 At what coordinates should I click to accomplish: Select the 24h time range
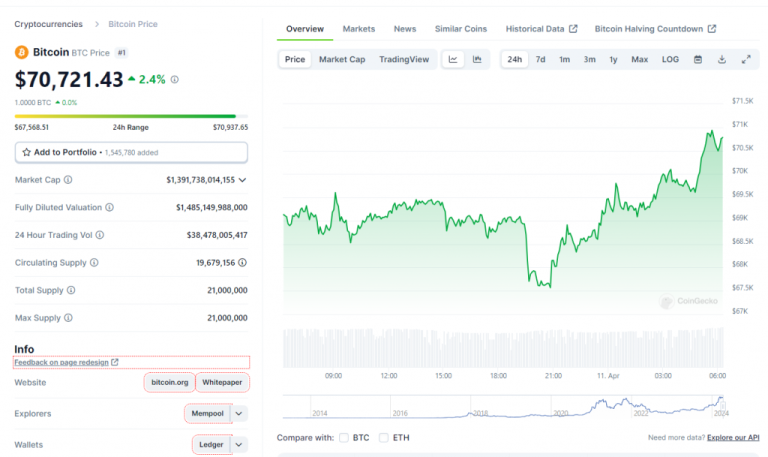point(514,59)
